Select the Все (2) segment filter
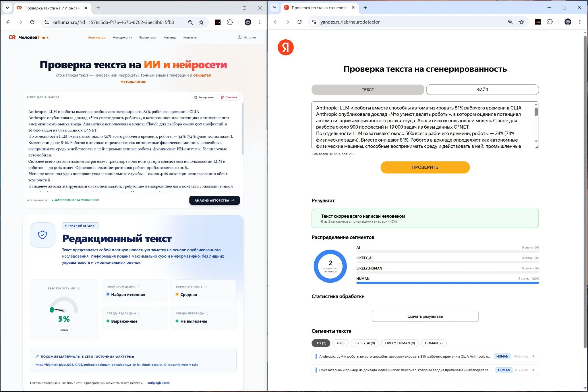Image resolution: width=588 pixels, height=392 pixels. tap(321, 343)
